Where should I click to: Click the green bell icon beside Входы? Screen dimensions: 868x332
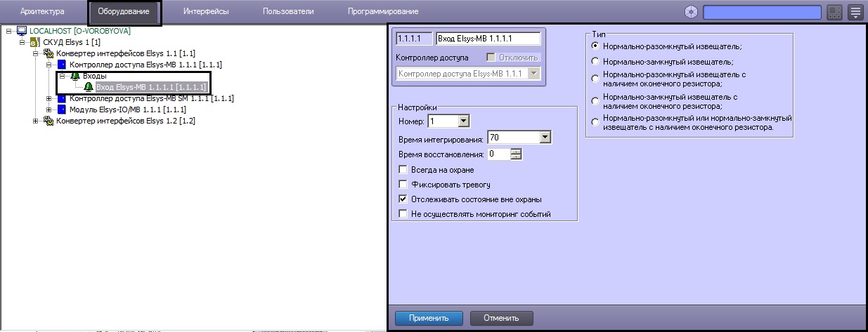coord(75,76)
